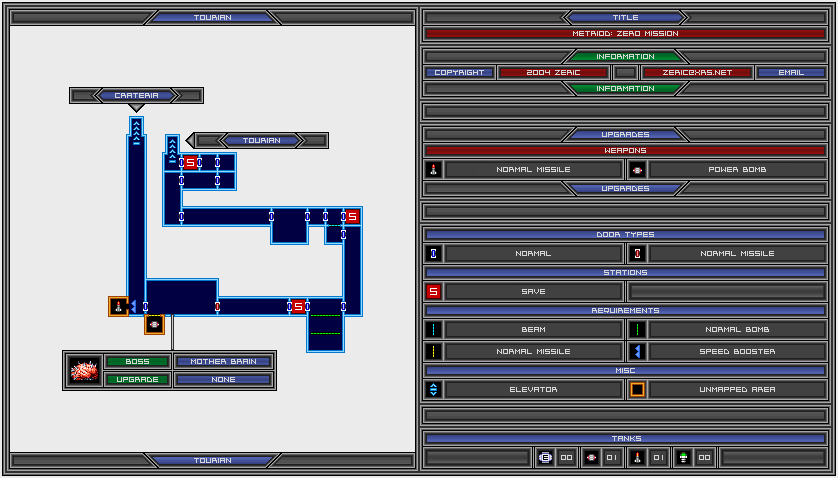
Task: Click the Mother Brain boss icon
Action: 83,370
